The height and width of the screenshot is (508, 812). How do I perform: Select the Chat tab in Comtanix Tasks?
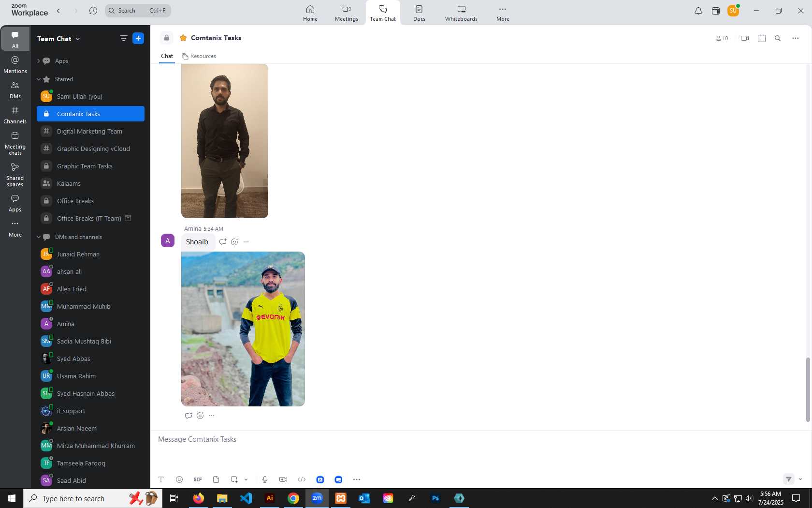(x=167, y=56)
